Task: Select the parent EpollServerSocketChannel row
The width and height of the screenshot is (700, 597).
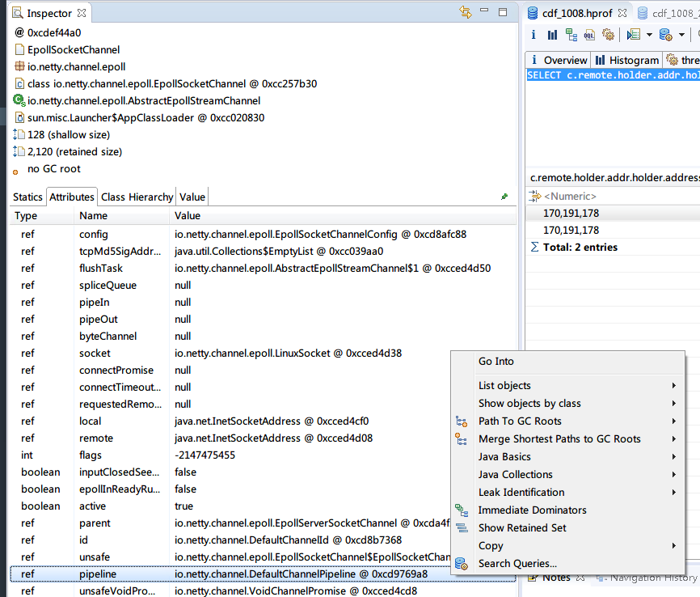Action: [230, 523]
